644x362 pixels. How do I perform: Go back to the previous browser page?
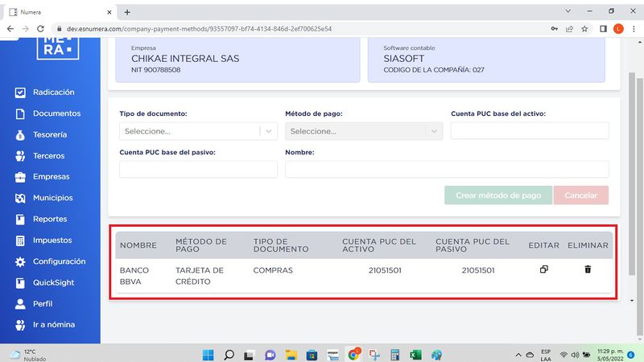10,29
